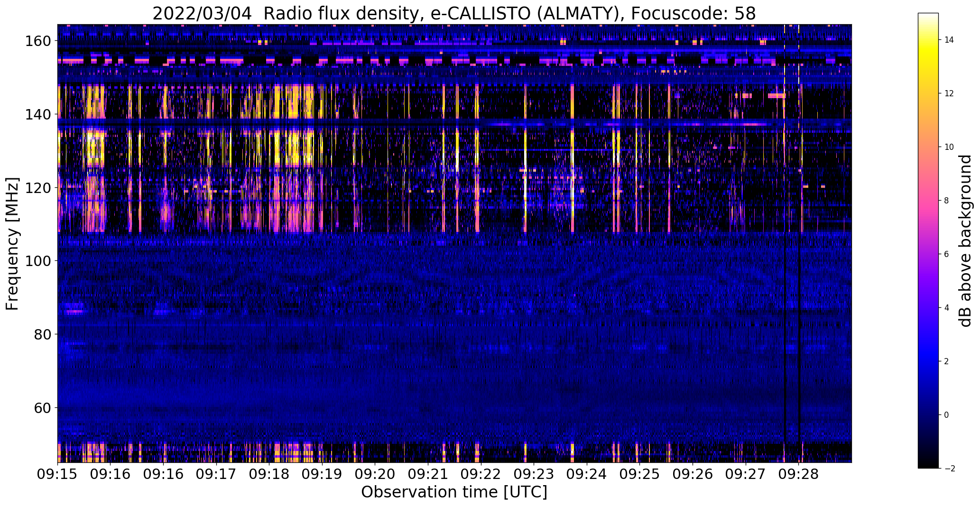Click the colorbar tick value 14

tap(949, 40)
